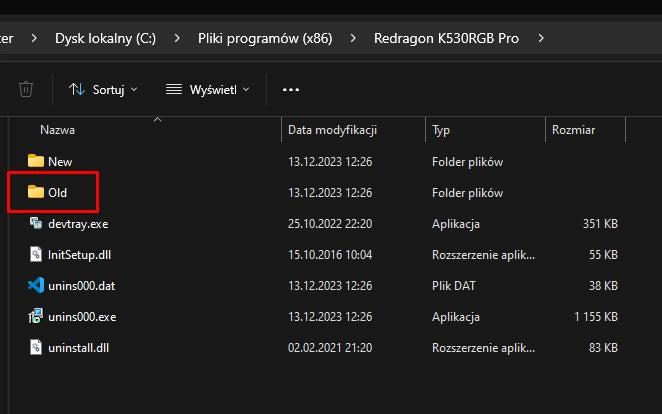Screen dimensions: 662x414
Task: Click the 351 KB size value
Action: [x=600, y=224]
